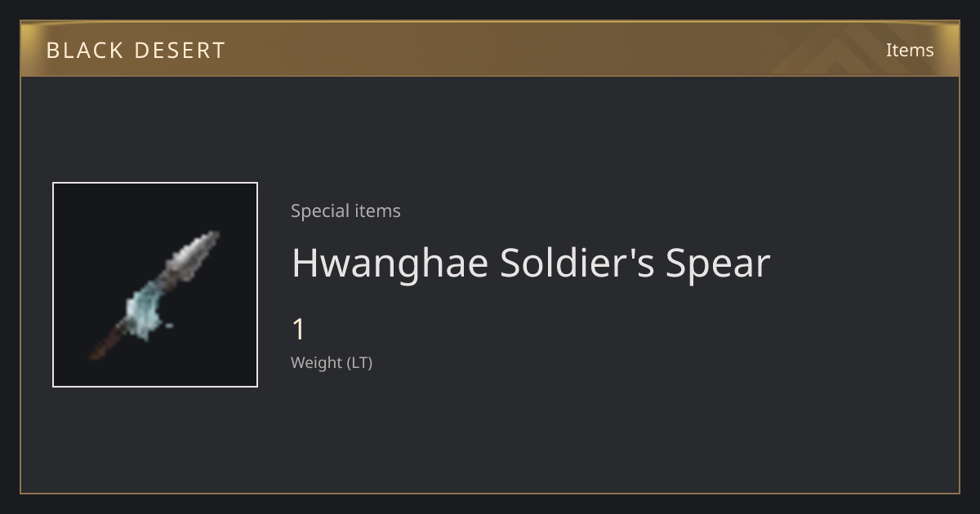Viewport: 980px width, 514px height.
Task: Click the (LT) unit text
Action: 360,362
